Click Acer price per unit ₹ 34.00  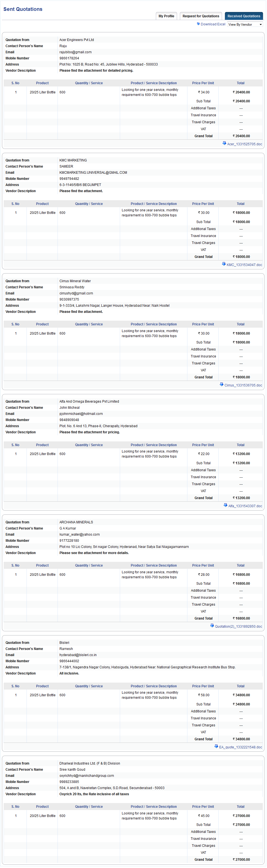click(204, 92)
